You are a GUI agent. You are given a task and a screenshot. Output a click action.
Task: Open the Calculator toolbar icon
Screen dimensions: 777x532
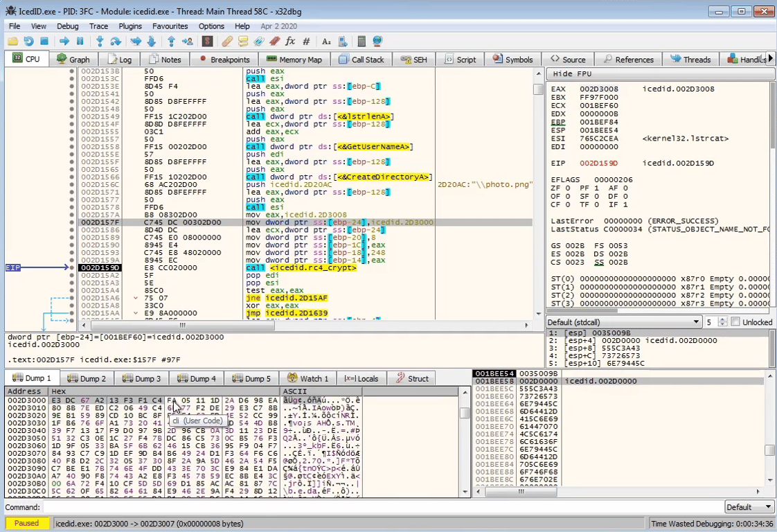point(361,42)
